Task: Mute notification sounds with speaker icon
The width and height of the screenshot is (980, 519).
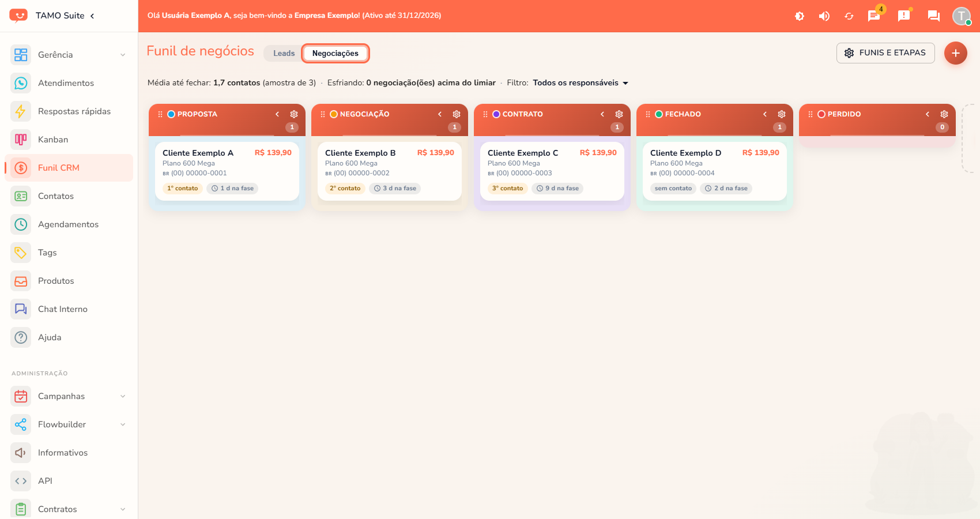Action: point(824,16)
